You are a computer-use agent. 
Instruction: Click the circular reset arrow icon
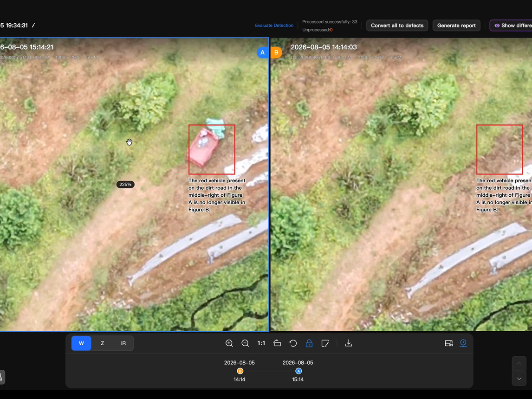pos(293,343)
